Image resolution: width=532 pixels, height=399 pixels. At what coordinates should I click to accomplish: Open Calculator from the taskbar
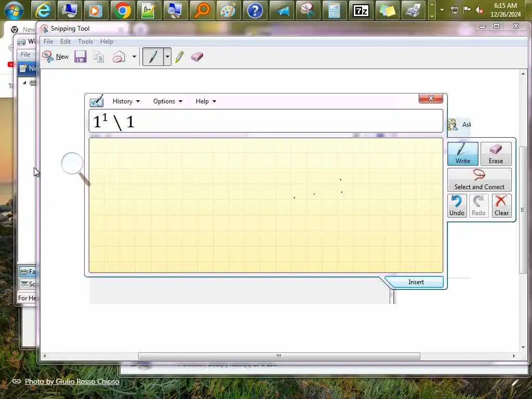334,10
